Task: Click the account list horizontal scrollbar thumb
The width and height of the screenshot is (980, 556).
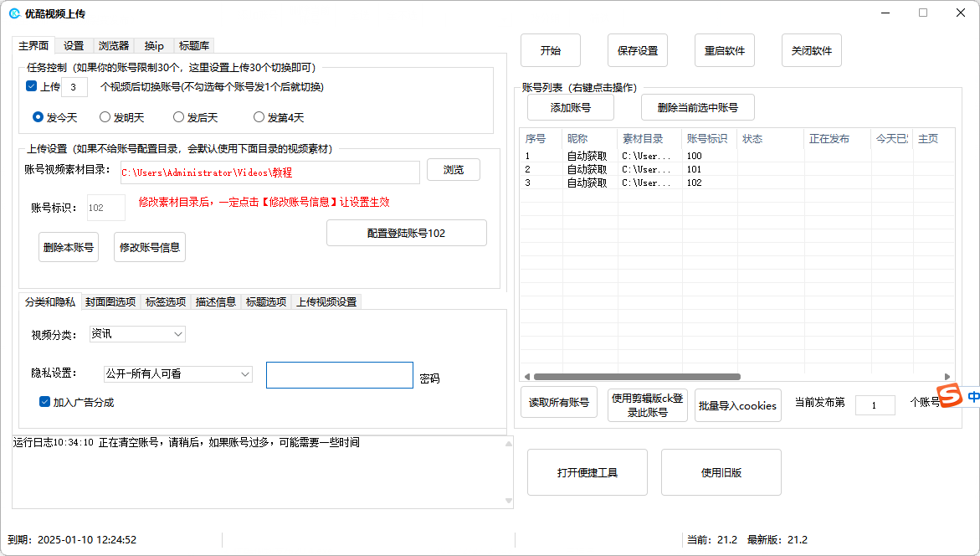Action: 637,377
